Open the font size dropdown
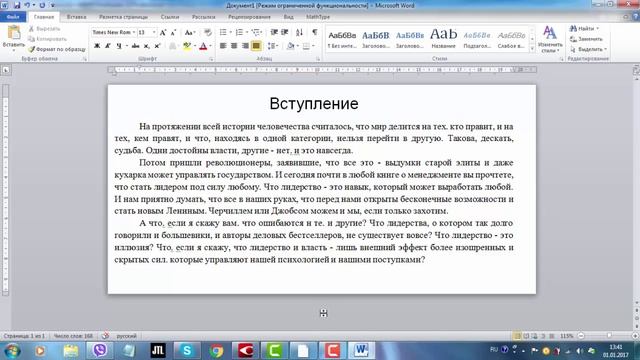The width and height of the screenshot is (640, 360). coord(154,32)
